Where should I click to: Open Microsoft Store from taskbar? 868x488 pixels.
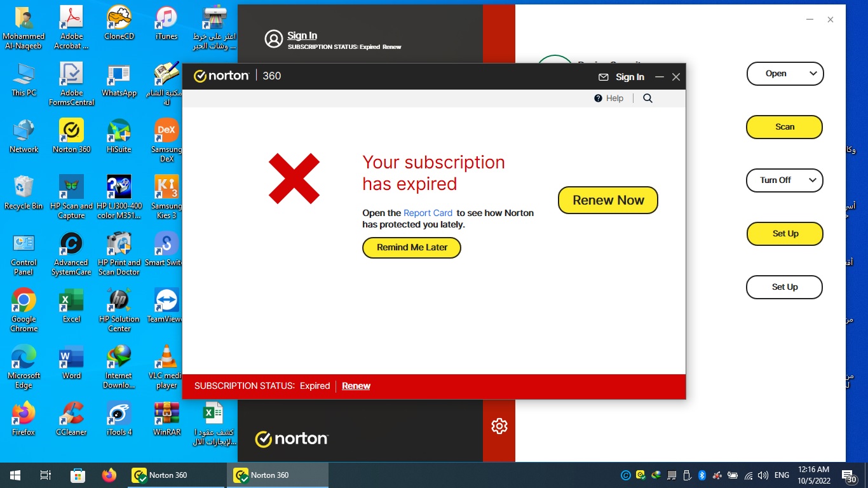pyautogui.click(x=78, y=475)
